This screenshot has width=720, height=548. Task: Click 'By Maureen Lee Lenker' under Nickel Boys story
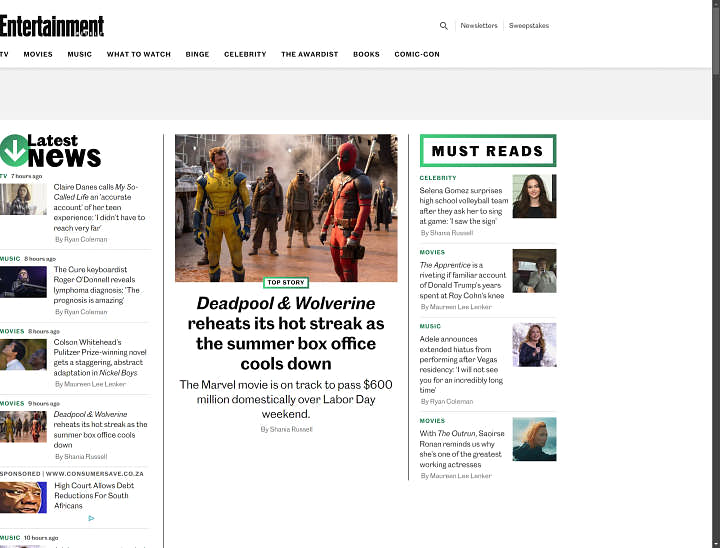[x=90, y=384]
